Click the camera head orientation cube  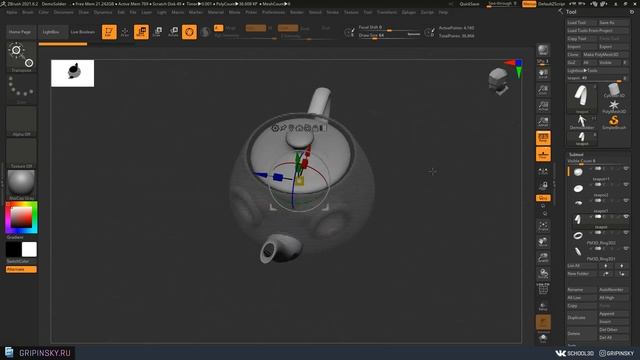click(x=499, y=81)
